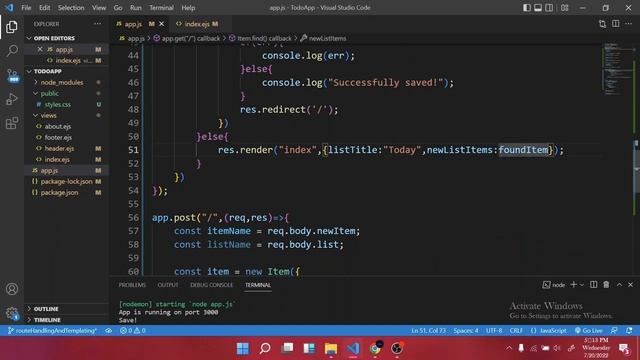Open footer.ejs file
This screenshot has height=360, width=640.
(x=58, y=138)
